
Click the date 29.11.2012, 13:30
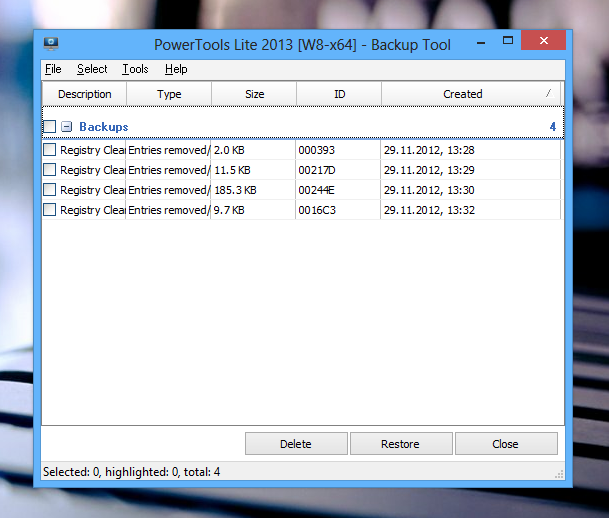pos(429,190)
